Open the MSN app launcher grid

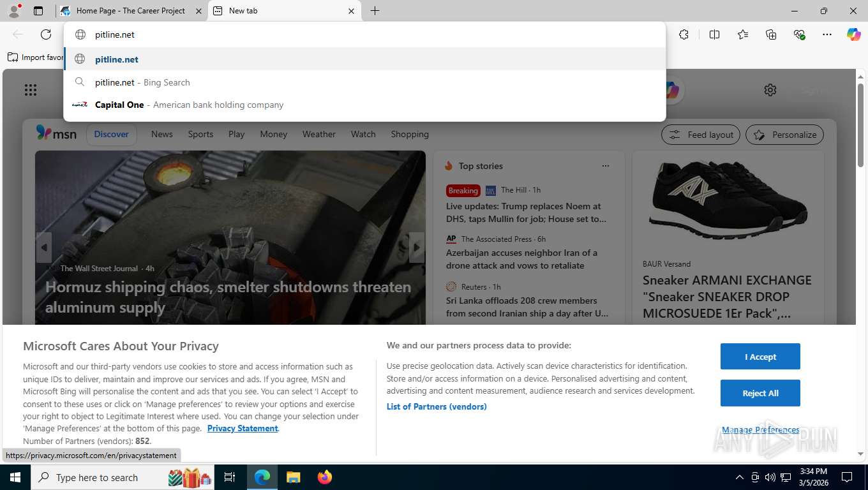coord(31,90)
